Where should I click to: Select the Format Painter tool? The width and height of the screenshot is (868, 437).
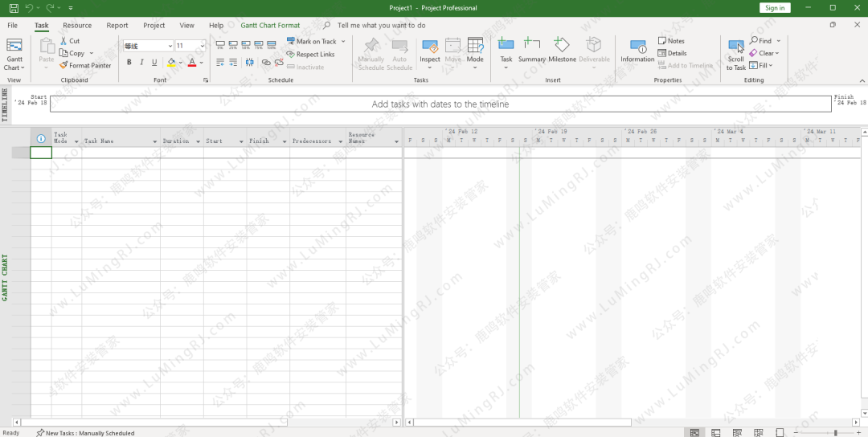point(85,66)
